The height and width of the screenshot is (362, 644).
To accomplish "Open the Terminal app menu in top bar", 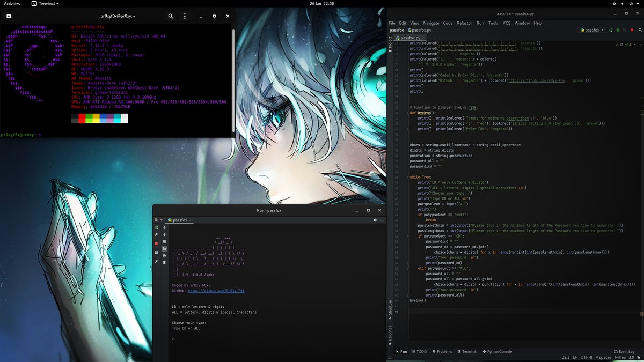I will point(45,3).
